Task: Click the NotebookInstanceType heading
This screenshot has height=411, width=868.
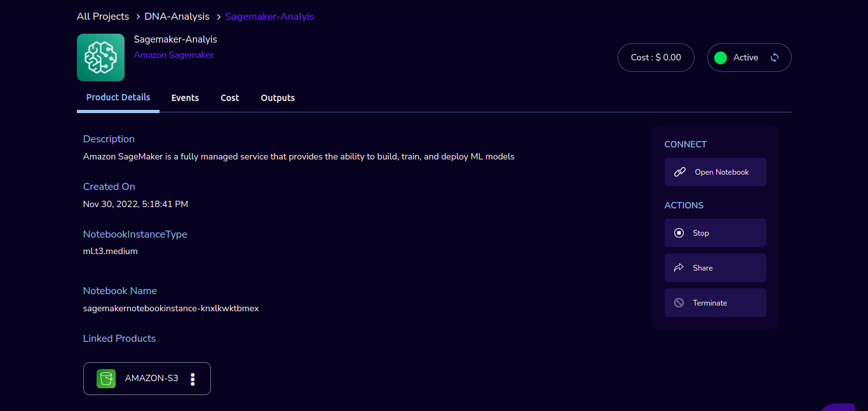Action: coord(135,234)
